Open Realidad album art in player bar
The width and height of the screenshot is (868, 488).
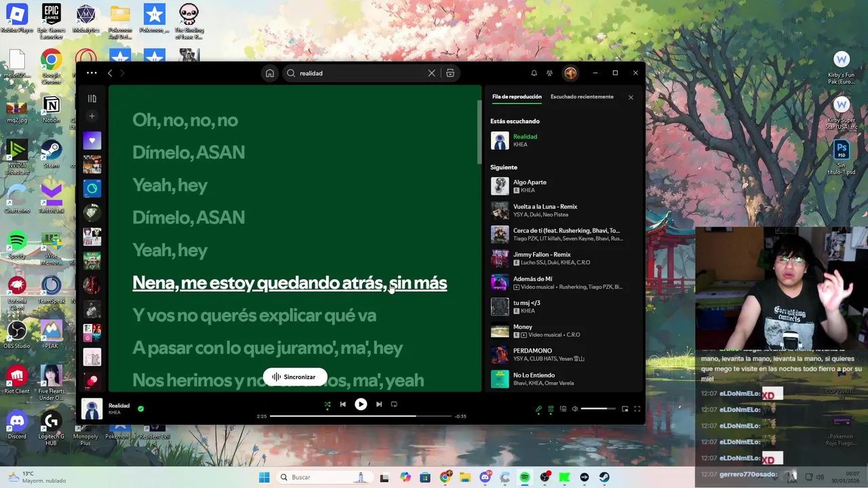click(x=92, y=409)
